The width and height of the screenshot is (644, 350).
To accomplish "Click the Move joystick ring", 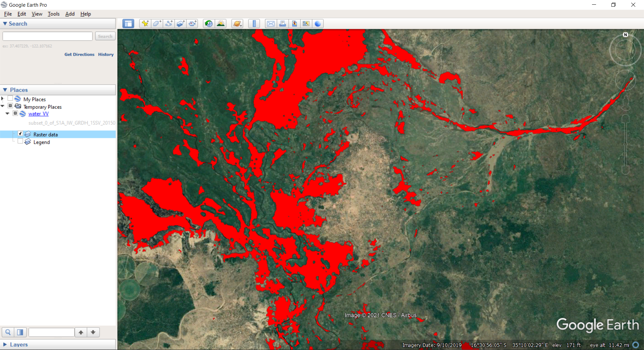I will coord(626,80).
